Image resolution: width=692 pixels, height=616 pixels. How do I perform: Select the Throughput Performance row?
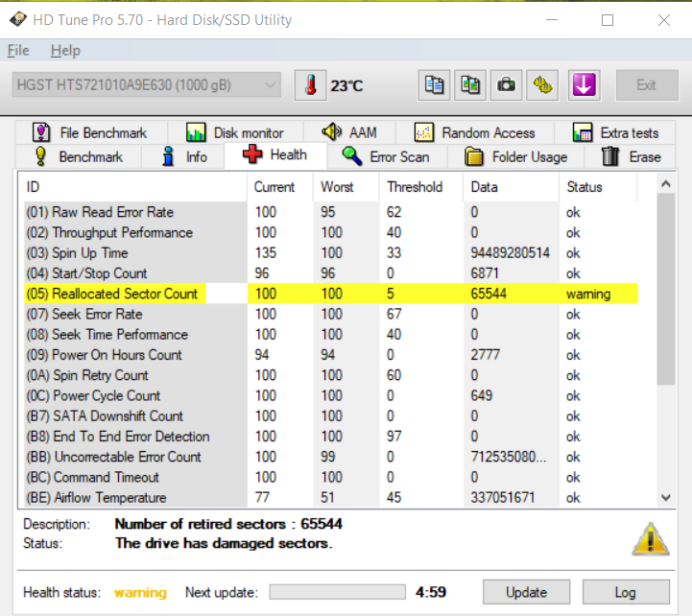pyautogui.click(x=331, y=232)
